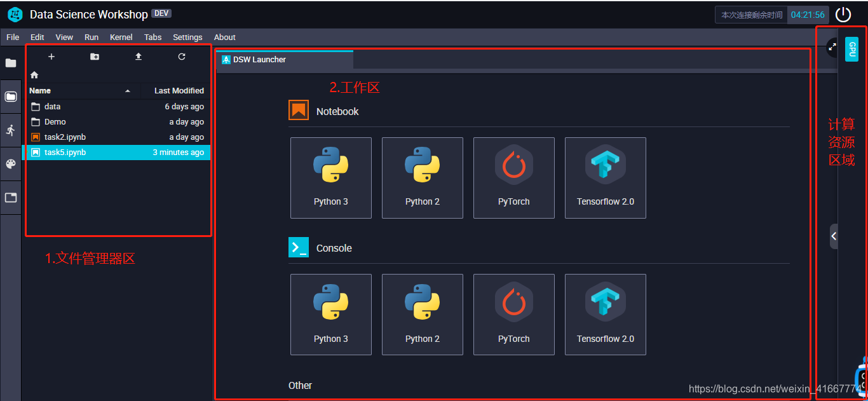Launch a Tensorflow 2.0 console
This screenshot has height=401, width=868.
click(606, 315)
